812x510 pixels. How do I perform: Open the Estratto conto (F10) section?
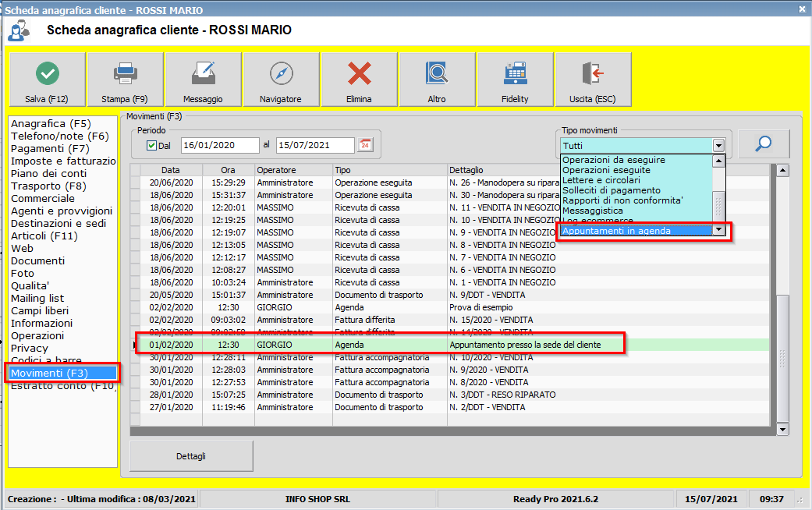click(x=62, y=386)
